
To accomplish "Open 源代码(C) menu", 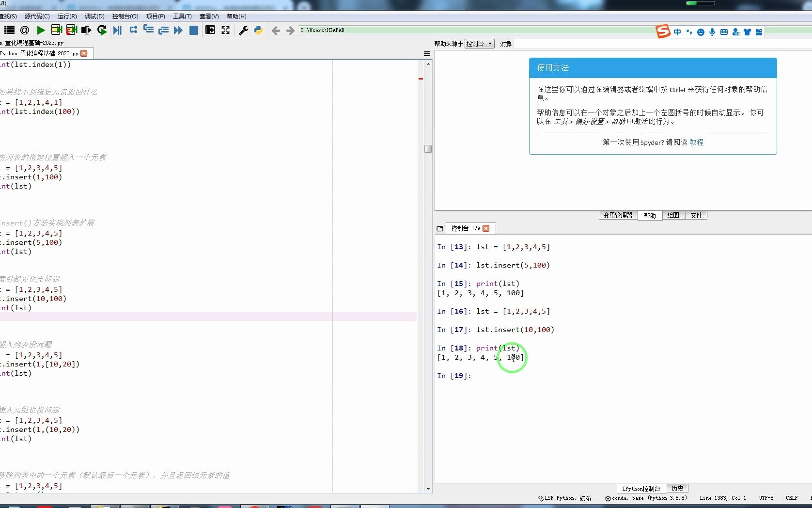I will point(37,16).
